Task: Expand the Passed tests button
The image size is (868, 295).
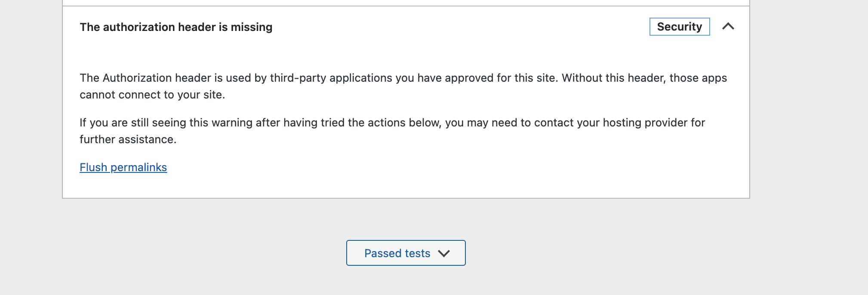Action: tap(406, 253)
